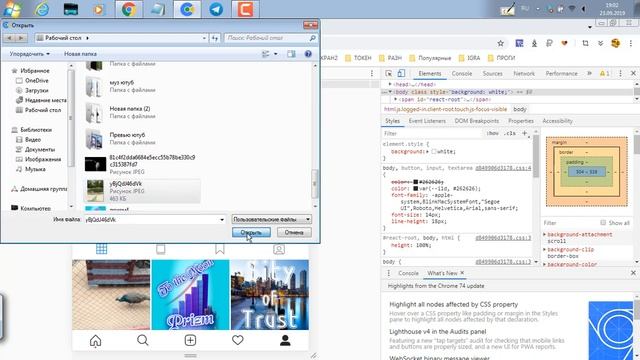The width and height of the screenshot is (640, 360).
Task: Open City of Trust post thumbnail
Action: point(270,295)
